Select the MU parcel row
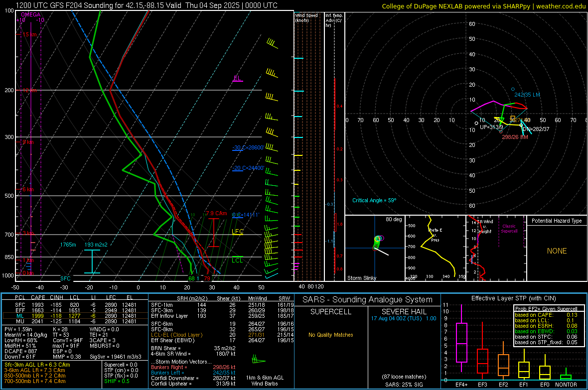 75,321
